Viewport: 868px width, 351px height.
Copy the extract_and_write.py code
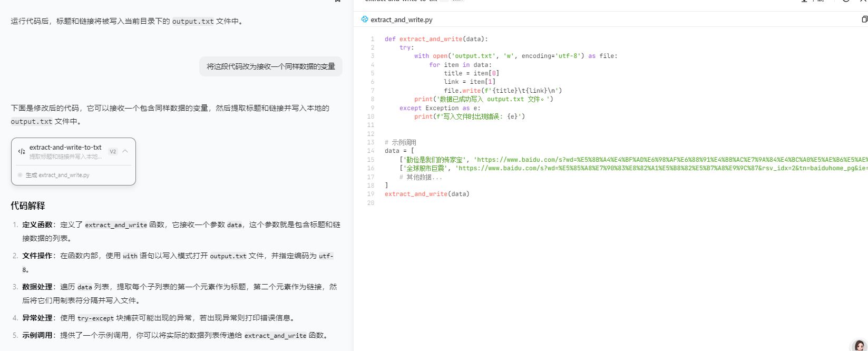point(864,19)
